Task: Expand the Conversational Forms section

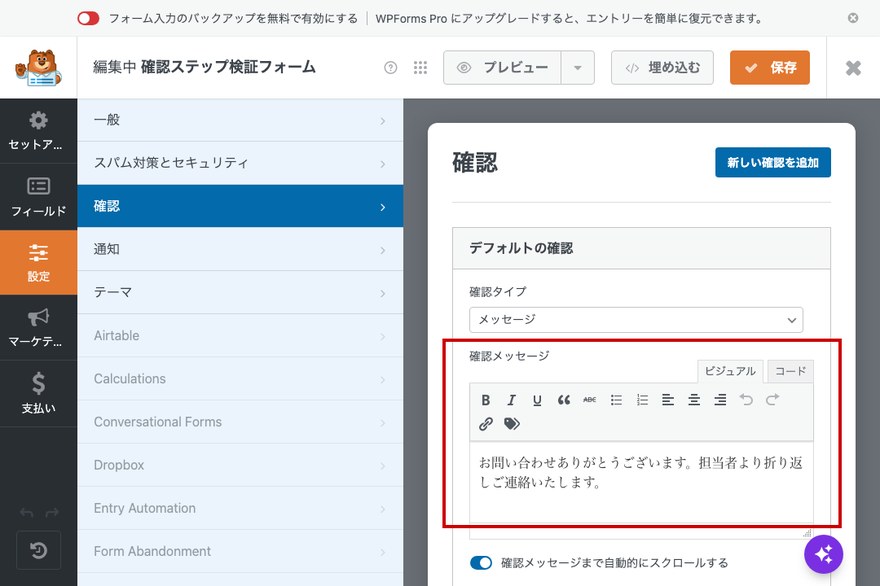Action: (240, 422)
